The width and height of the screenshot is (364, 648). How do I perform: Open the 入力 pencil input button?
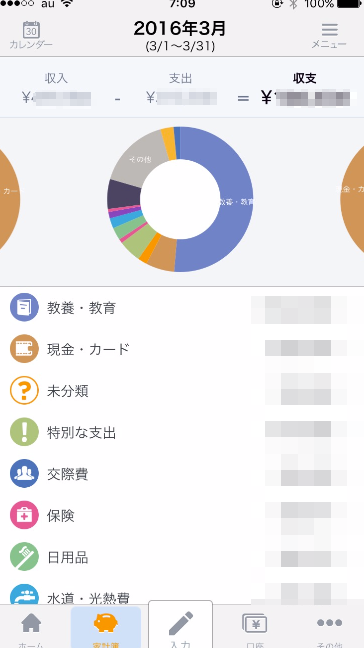click(x=180, y=624)
